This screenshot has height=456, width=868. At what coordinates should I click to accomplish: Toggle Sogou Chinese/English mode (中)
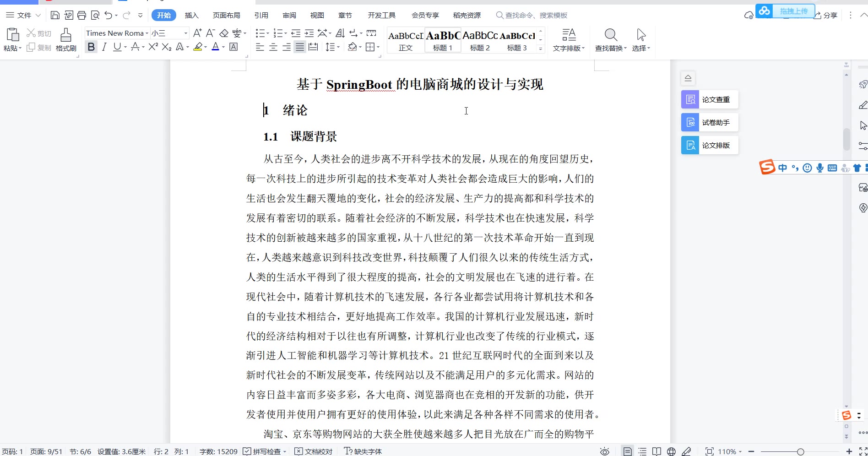tap(783, 168)
